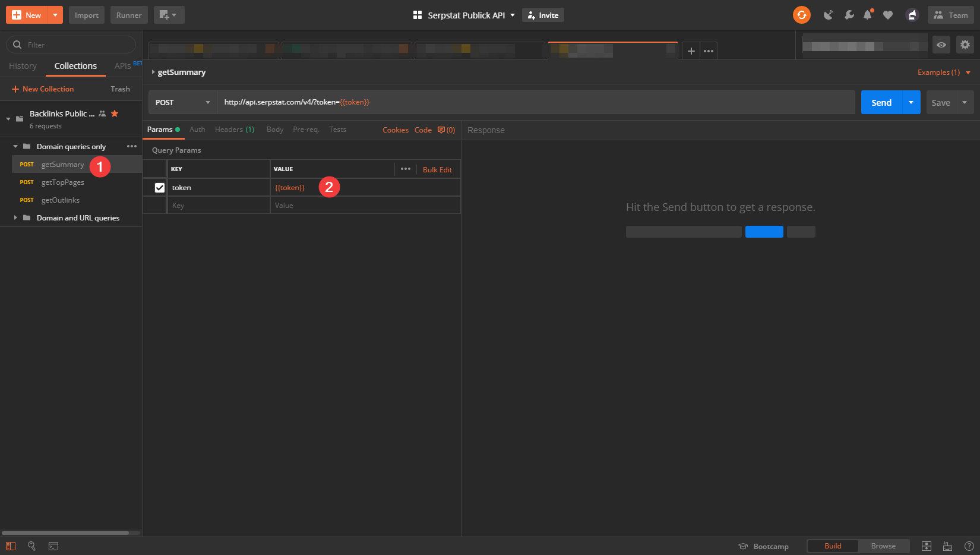Viewport: 980px width, 555px height.
Task: Toggle the two-pane layout icon
Action: 927,546
